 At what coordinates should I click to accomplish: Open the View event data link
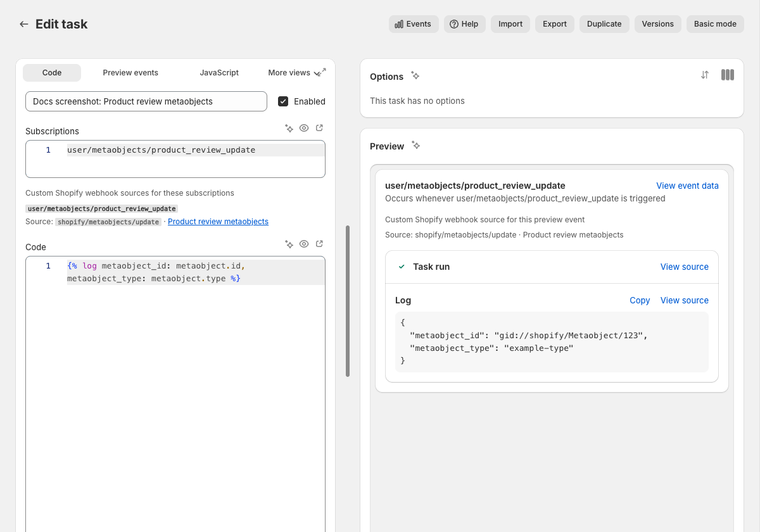pos(687,186)
